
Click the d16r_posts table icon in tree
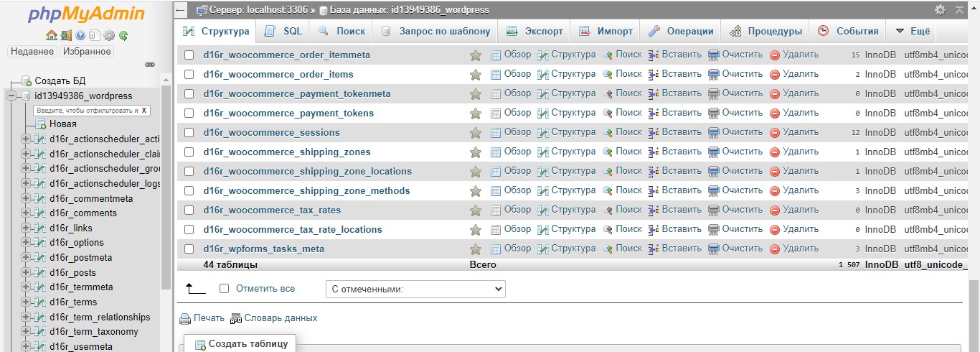pyautogui.click(x=41, y=272)
